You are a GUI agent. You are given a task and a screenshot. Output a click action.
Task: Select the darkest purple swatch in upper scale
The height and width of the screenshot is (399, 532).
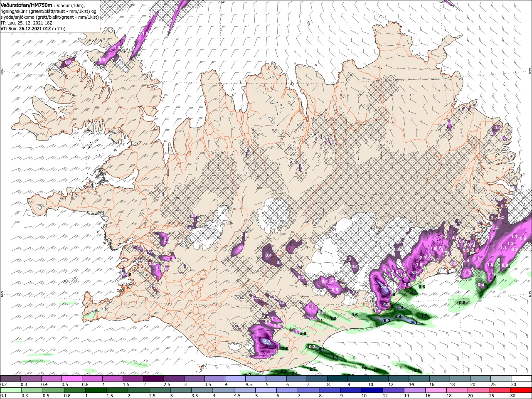pos(153,378)
